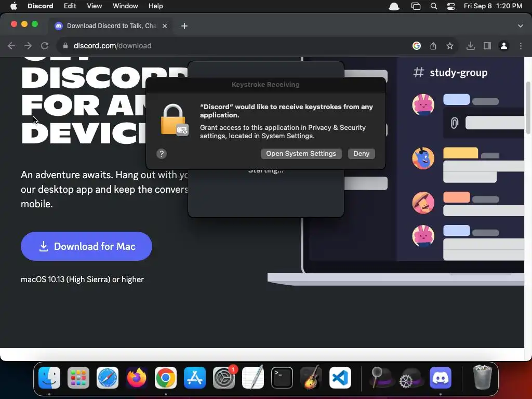This screenshot has width=532, height=399.
Task: Open Firefox from the Dock
Action: [137, 378]
